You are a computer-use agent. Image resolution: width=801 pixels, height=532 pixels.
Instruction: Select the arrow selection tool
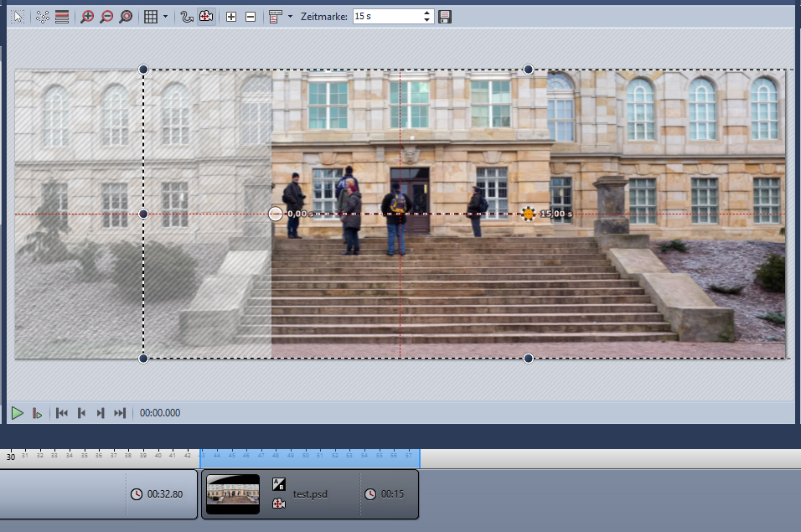coord(18,17)
